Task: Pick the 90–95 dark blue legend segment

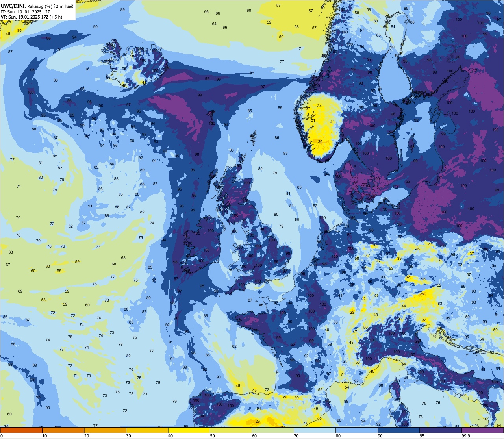Action: click(x=398, y=430)
